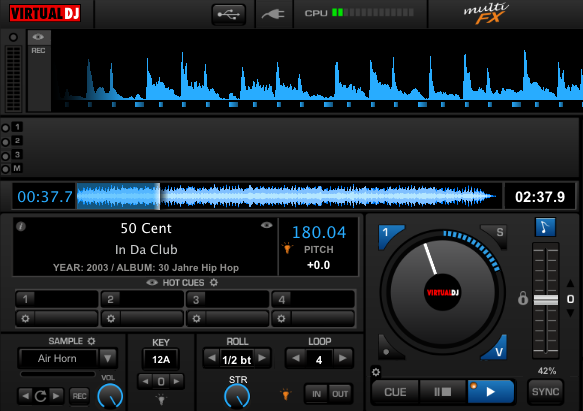Viewport: 583px width, 411px height.
Task: Select radio button for row 2
Action: (x=6, y=142)
